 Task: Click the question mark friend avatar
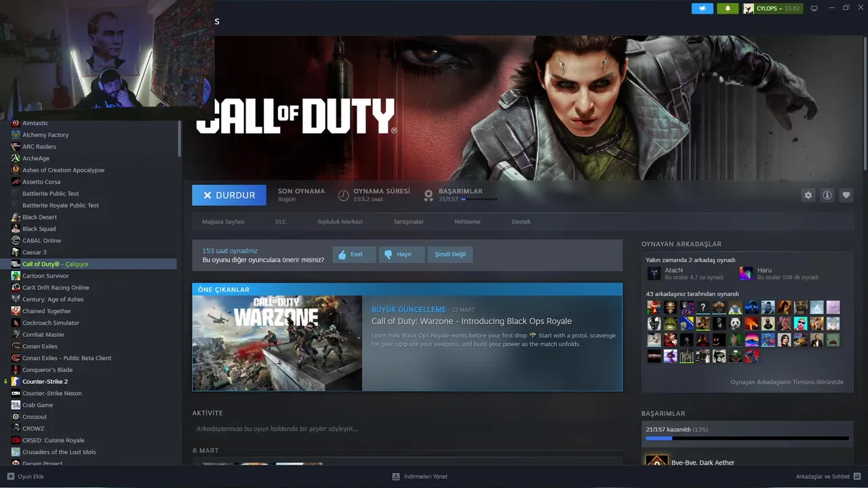tap(703, 308)
